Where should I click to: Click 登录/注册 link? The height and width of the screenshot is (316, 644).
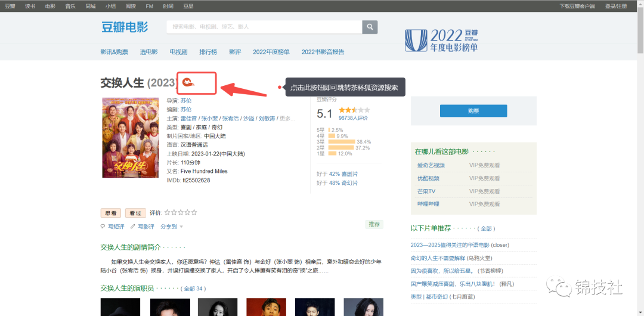click(x=616, y=6)
